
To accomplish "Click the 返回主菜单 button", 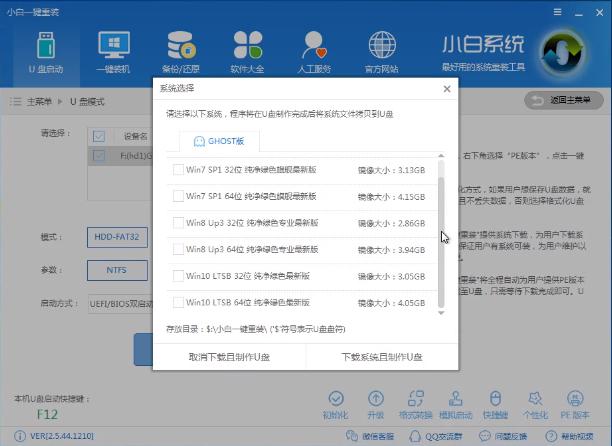I will (x=564, y=100).
